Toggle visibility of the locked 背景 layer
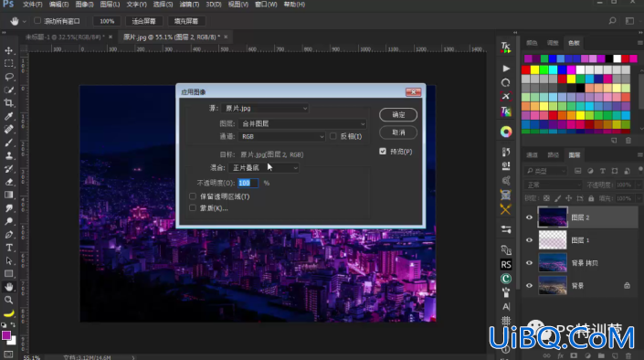Screen dimensions: 644x360 point(530,286)
